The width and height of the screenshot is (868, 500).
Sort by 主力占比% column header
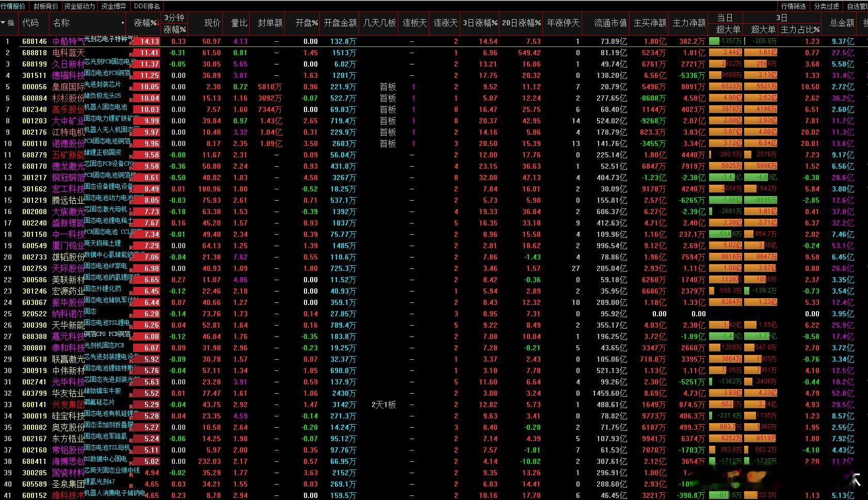tap(800, 29)
